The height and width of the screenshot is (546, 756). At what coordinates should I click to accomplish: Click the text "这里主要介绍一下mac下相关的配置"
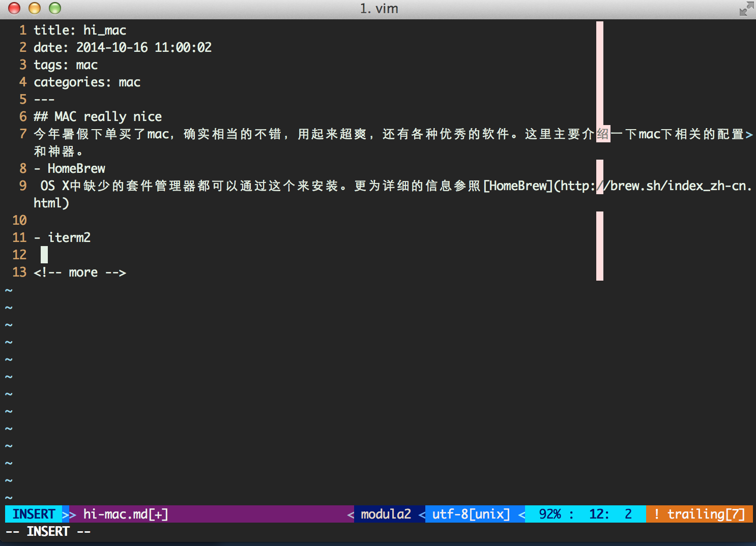pos(634,134)
